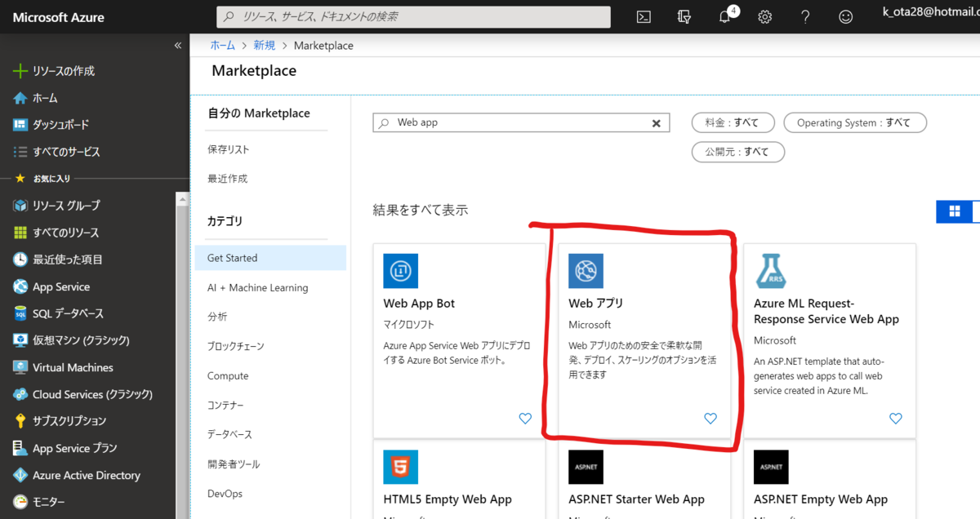Select AI + Machine Learning category
Viewport: 980px width, 519px height.
coord(258,287)
